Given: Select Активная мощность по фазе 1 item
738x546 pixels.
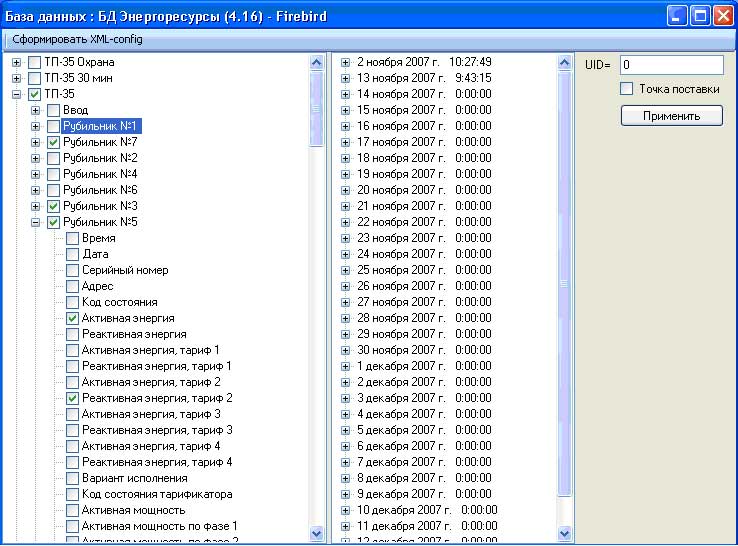Looking at the screenshot, I should [160, 526].
